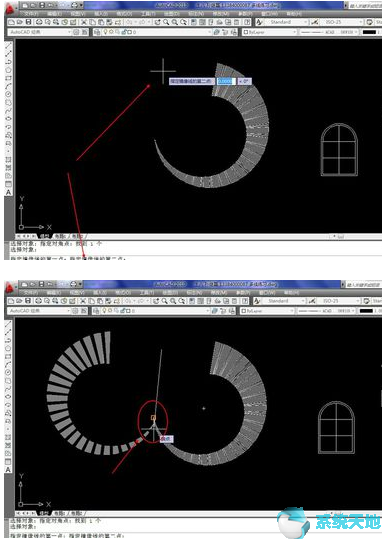Select the Polyline tool in upper window
The height and width of the screenshot is (539, 382).
9,62
